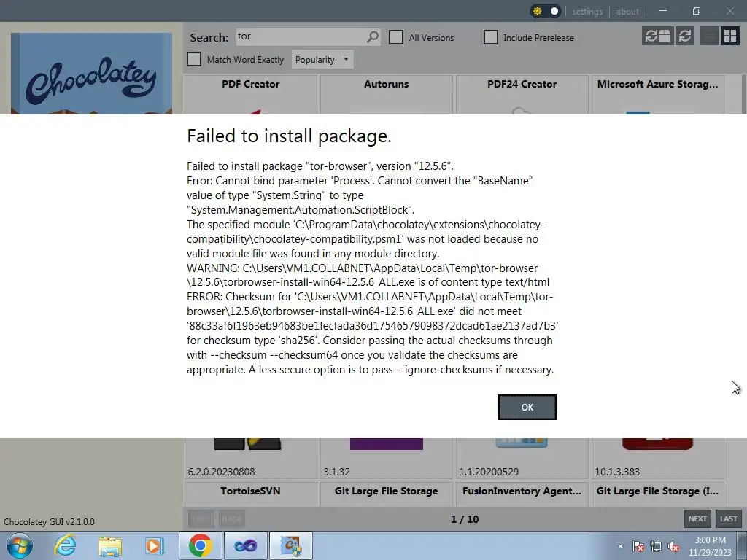Image resolution: width=747 pixels, height=560 pixels.
Task: Launch Internet Explorer from the taskbar
Action: [x=65, y=545]
